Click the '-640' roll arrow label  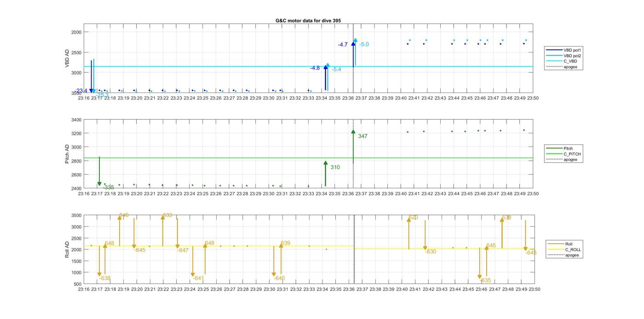(x=279, y=278)
